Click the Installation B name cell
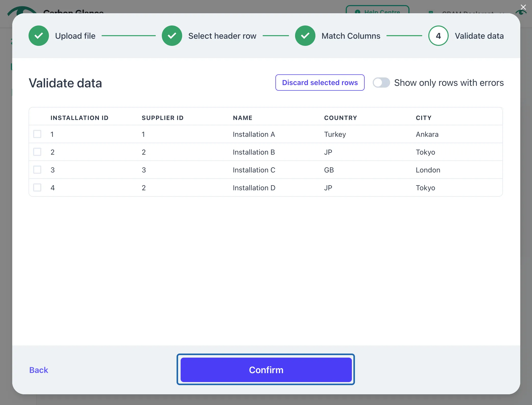 254,152
